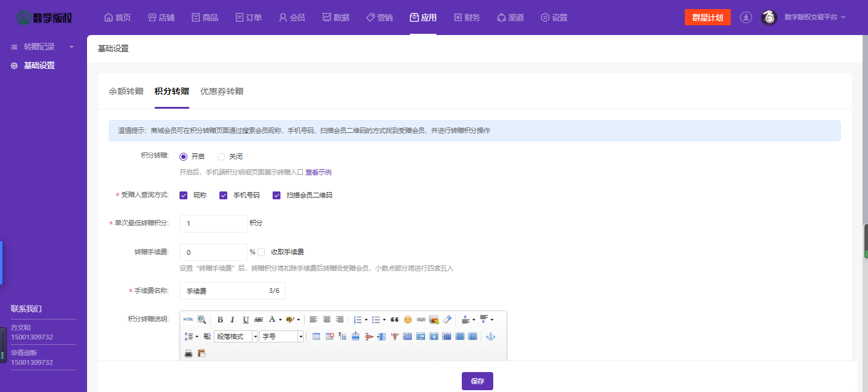868x392 pixels.
Task: Open 商品 in top navigation
Action: tap(205, 18)
